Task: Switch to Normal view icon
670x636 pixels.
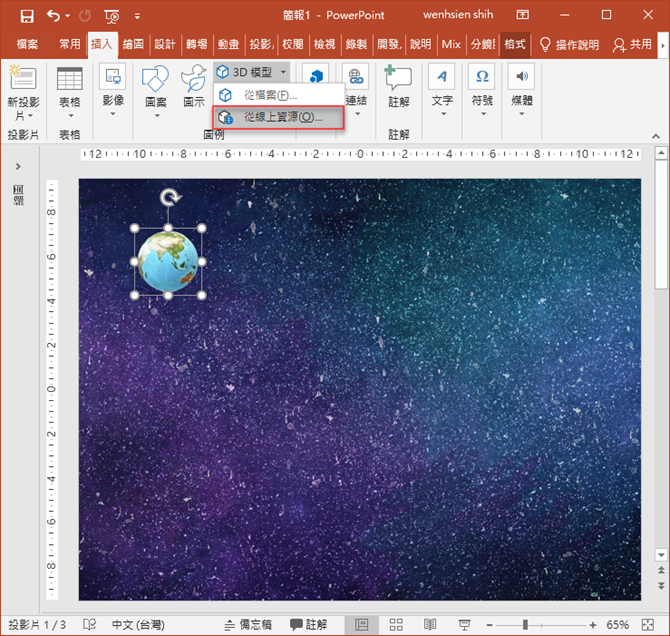Action: [x=361, y=625]
